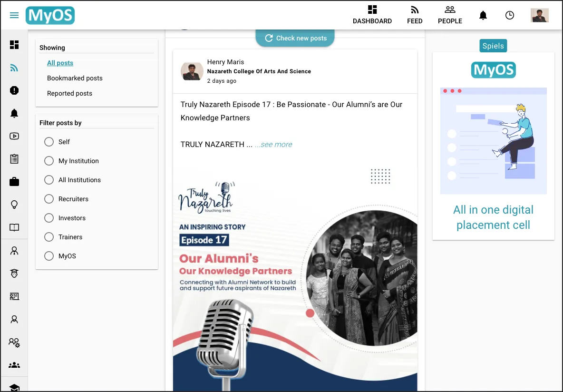The height and width of the screenshot is (392, 563).
Task: Open the hamburger menu
Action: coord(14,15)
